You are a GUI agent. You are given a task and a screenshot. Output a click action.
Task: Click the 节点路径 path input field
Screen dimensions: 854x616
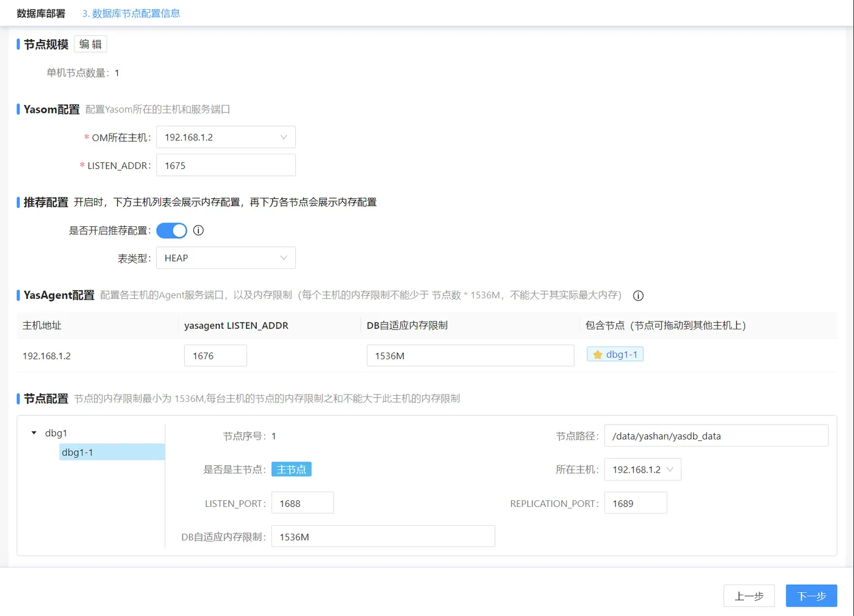(716, 435)
